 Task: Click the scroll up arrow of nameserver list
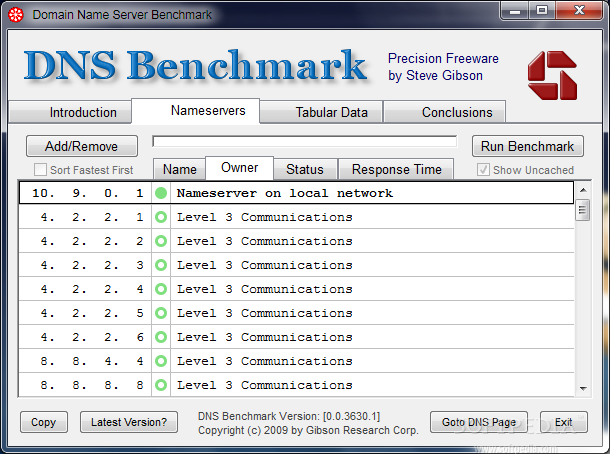[583, 190]
